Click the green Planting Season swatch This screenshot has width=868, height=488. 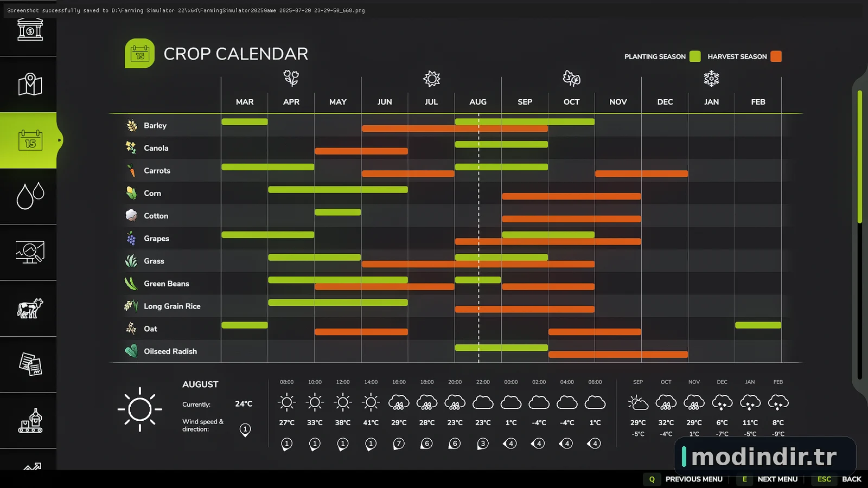[695, 56]
